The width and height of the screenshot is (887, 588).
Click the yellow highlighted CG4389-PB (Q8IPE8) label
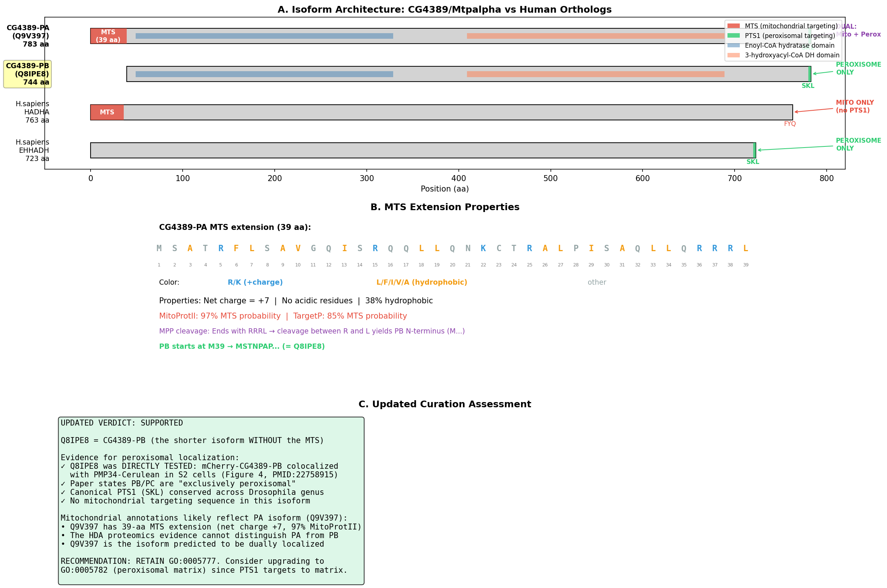[x=27, y=74]
